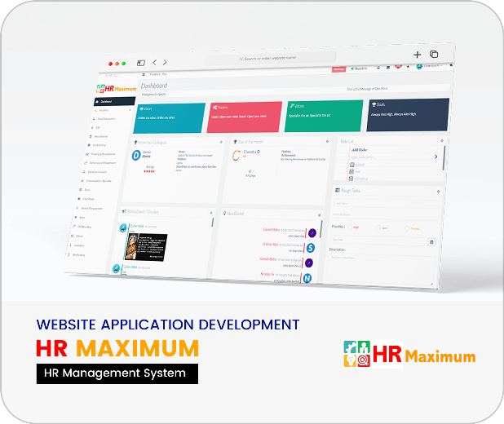The width and height of the screenshot is (504, 424).
Task: Open the dark blue Goals card
Action: click(x=408, y=115)
